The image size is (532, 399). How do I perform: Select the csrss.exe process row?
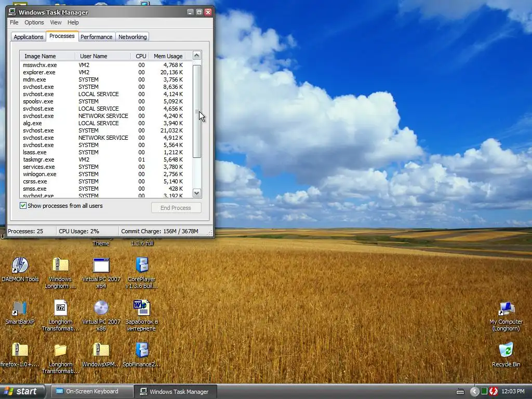tap(106, 181)
